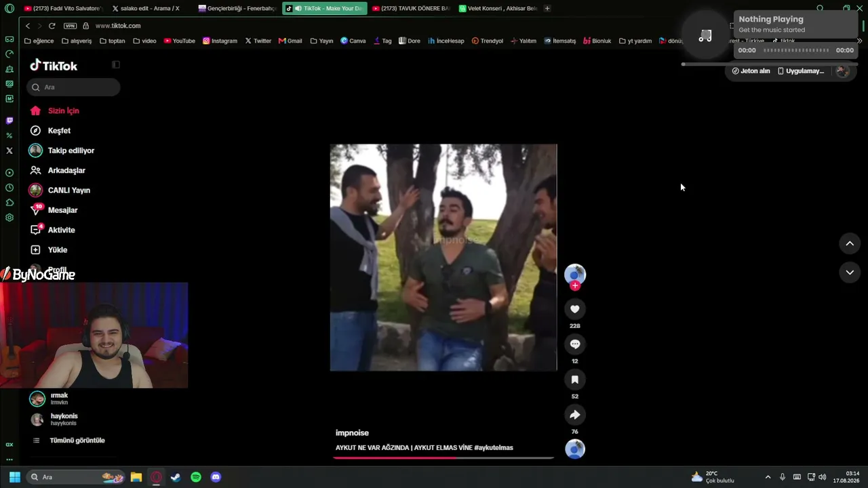Open video bookmarks folder
This screenshot has width=868, height=488.
(x=144, y=41)
